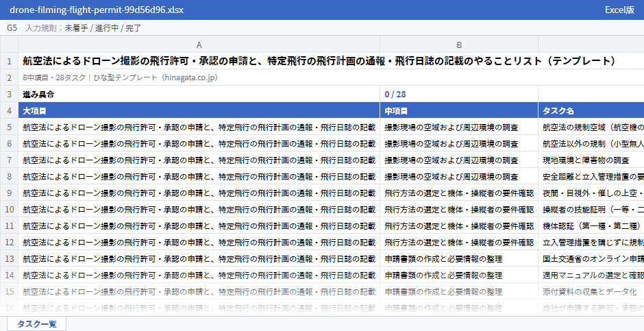Select column B header
The image size is (644, 331).
(459, 45)
